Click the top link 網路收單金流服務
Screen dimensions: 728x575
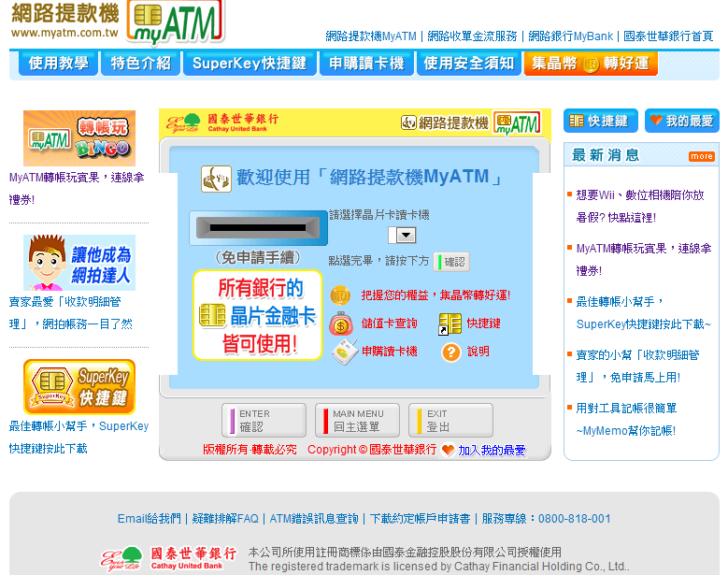[472, 36]
